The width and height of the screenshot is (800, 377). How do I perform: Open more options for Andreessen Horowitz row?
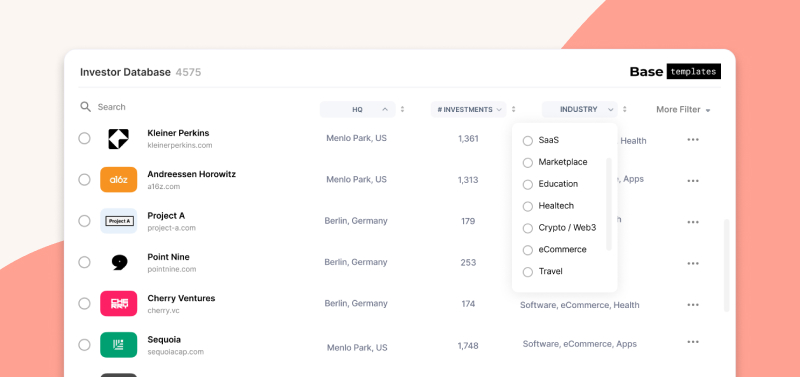pyautogui.click(x=693, y=181)
